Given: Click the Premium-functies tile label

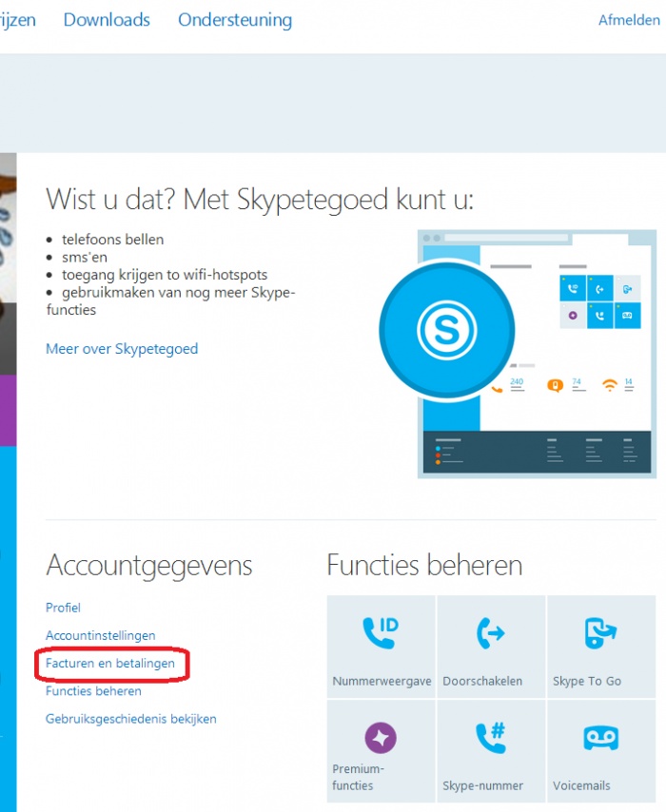Looking at the screenshot, I should (358, 777).
